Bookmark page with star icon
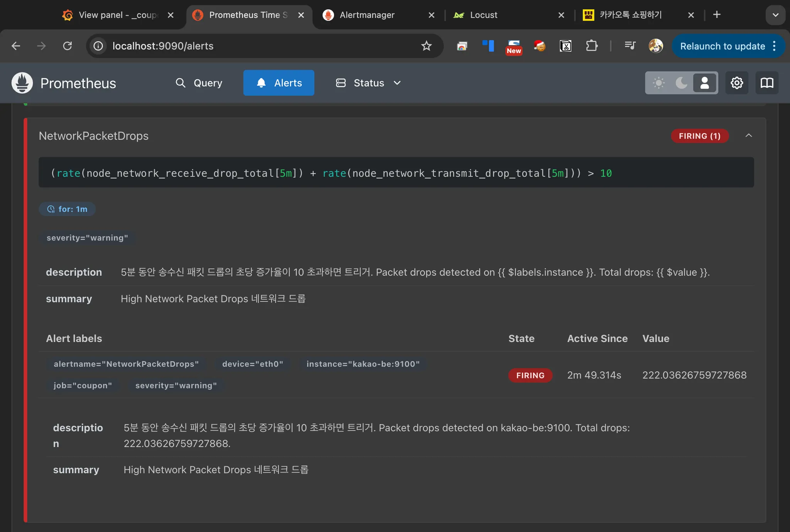 point(426,46)
